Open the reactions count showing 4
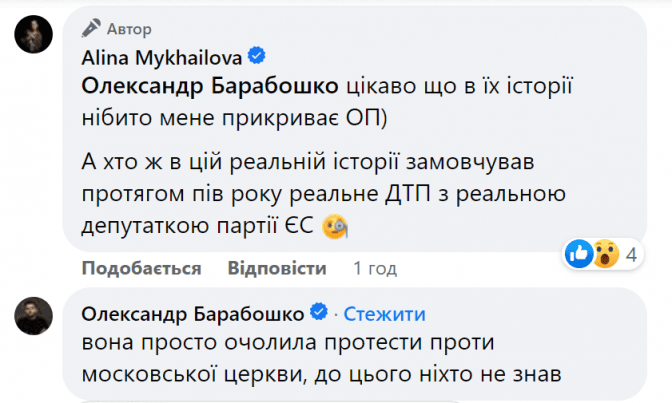Image resolution: width=672 pixels, height=403 pixels. tap(632, 255)
